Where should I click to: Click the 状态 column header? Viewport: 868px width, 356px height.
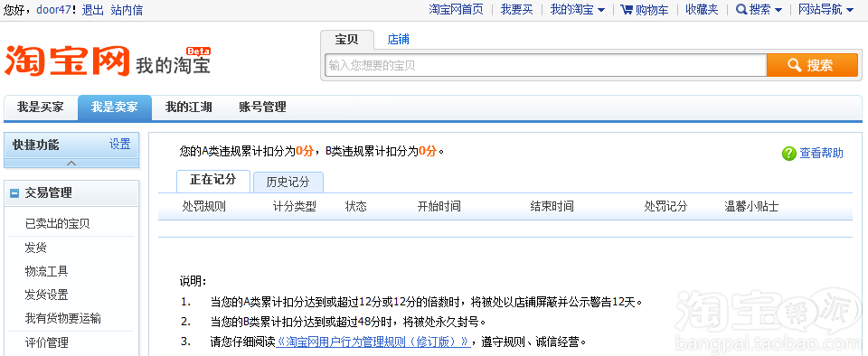[x=356, y=207]
